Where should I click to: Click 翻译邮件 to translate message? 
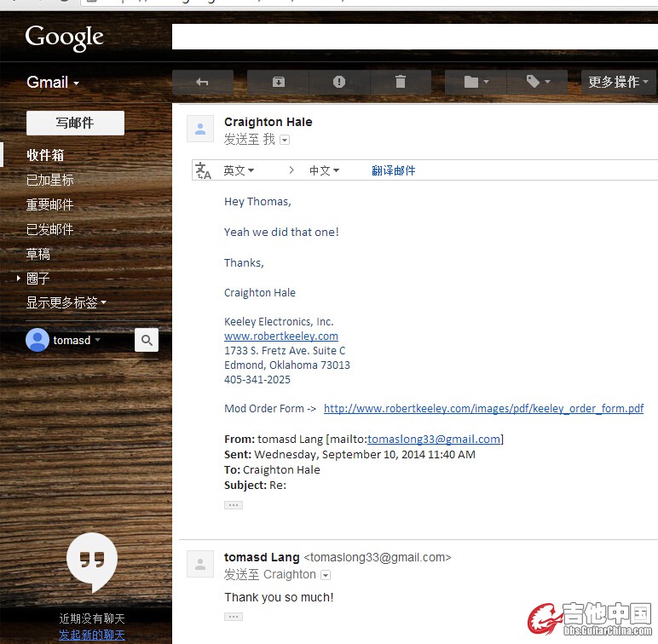[x=393, y=170]
